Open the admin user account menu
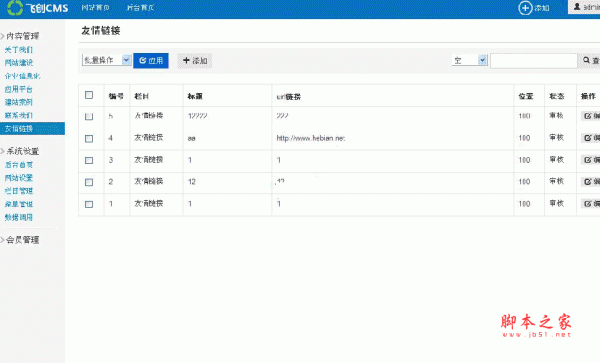The width and height of the screenshot is (600, 363). [x=584, y=7]
